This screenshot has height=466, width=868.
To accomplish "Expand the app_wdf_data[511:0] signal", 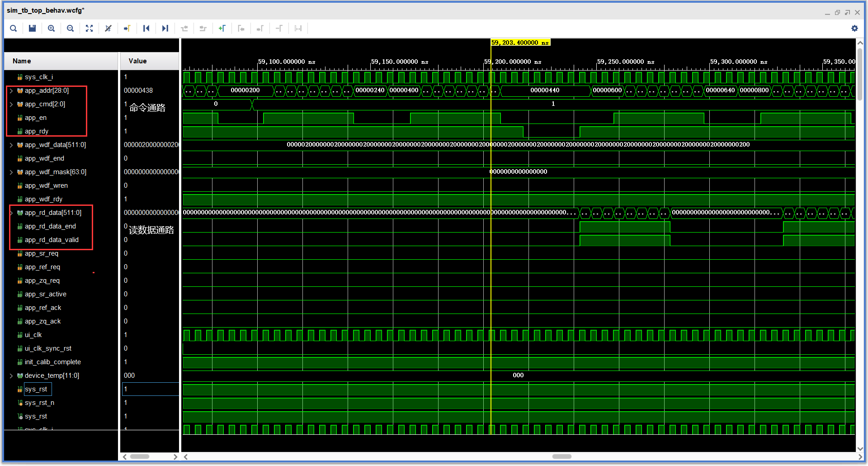I will [11, 145].
